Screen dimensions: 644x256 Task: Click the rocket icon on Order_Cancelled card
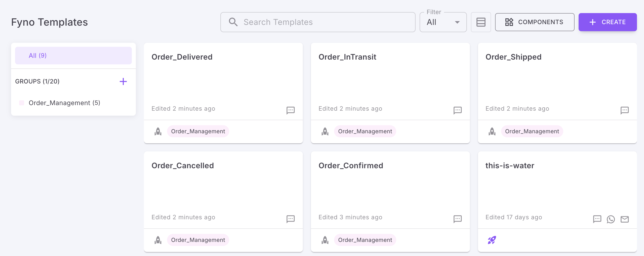[158, 240]
